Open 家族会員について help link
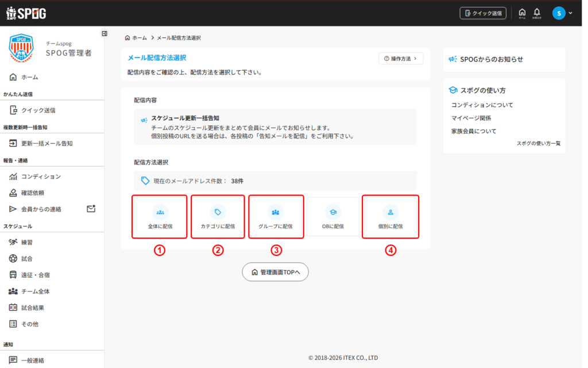Screen dimensions: 588x368 [474, 131]
